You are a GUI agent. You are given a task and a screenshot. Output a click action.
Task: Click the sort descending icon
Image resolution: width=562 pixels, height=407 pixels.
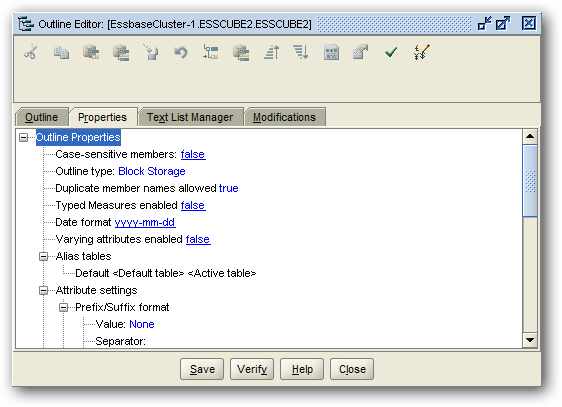[300, 52]
